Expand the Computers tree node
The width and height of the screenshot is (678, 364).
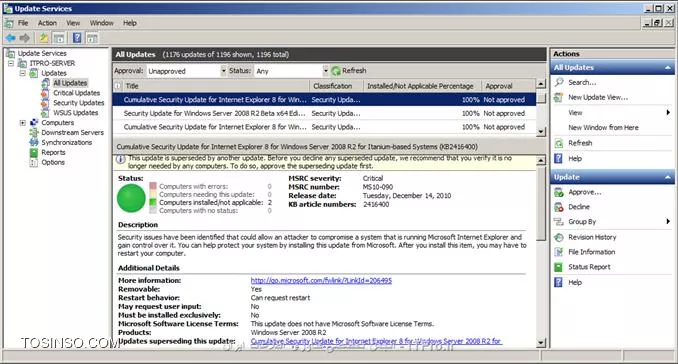coord(22,123)
